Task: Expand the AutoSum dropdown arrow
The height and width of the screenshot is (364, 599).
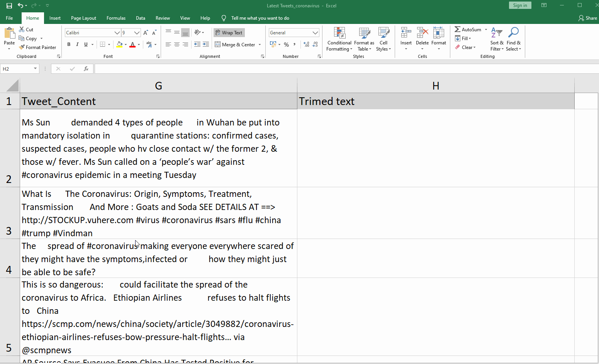Action: tap(486, 29)
